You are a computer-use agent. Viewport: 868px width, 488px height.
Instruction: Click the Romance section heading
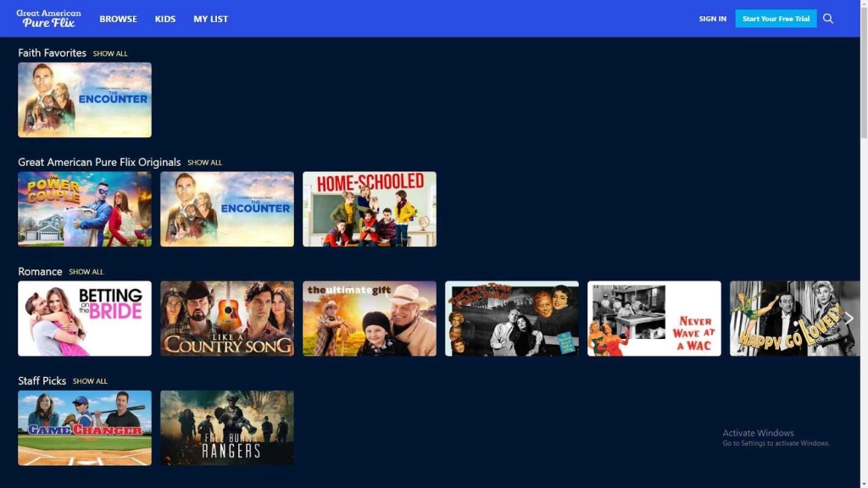(x=40, y=271)
